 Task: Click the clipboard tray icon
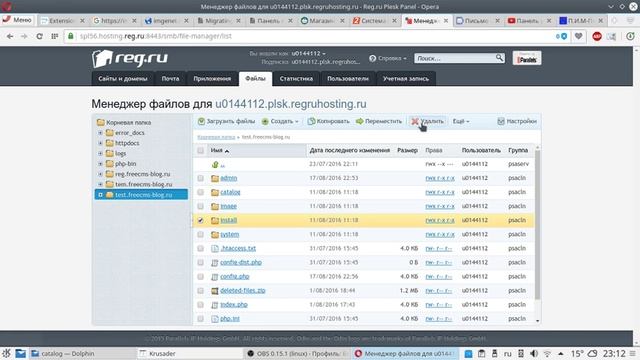(482, 353)
